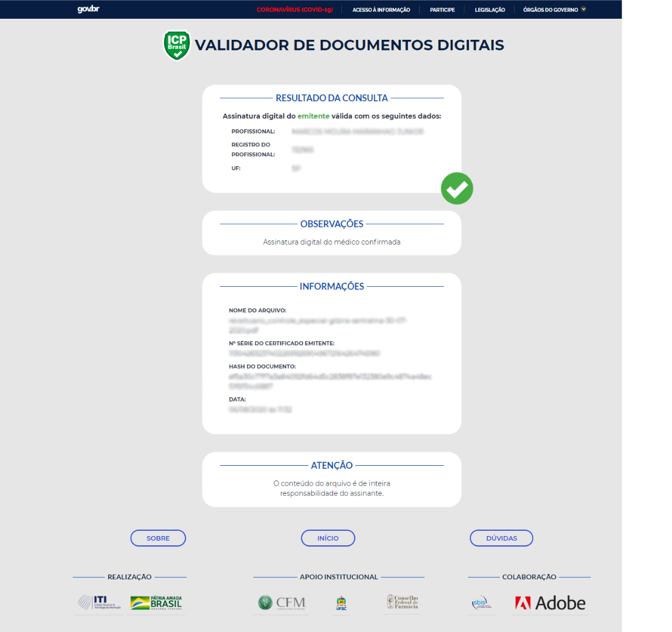Click the SOBRE button
This screenshot has height=632, width=672.
(x=158, y=538)
